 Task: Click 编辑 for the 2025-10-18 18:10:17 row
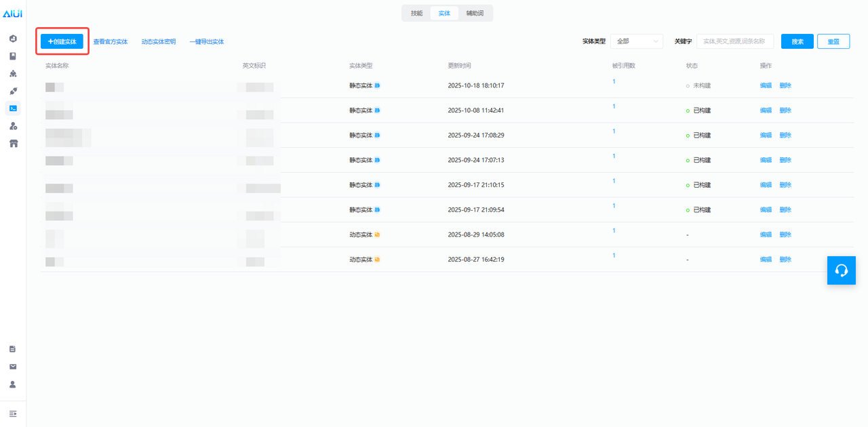(766, 86)
